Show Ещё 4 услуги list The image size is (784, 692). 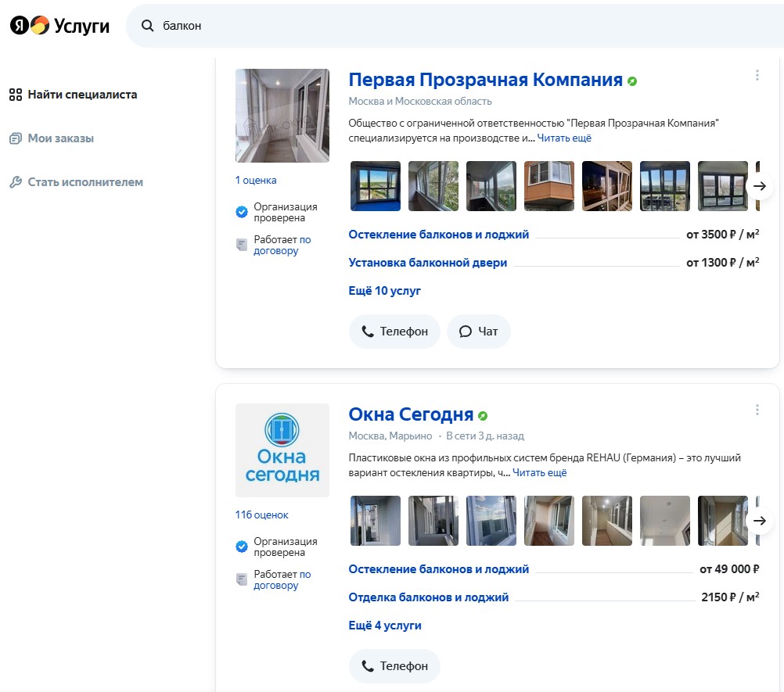384,626
